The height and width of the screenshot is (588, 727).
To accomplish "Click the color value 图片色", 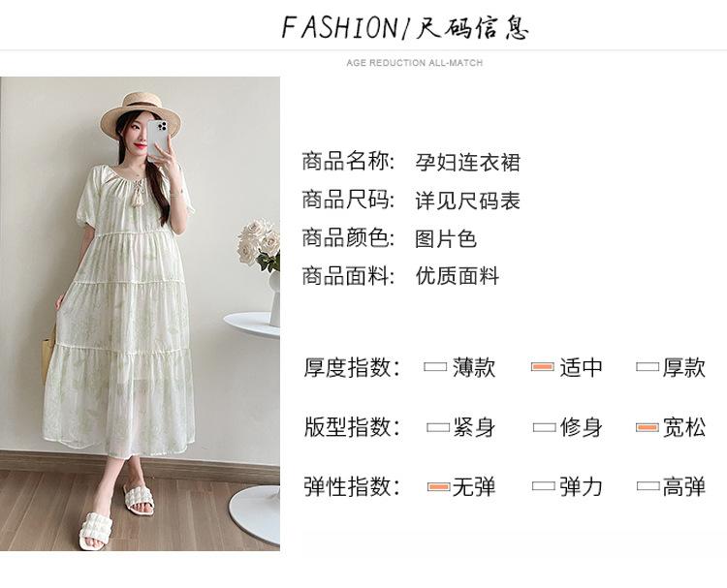I will tap(446, 238).
